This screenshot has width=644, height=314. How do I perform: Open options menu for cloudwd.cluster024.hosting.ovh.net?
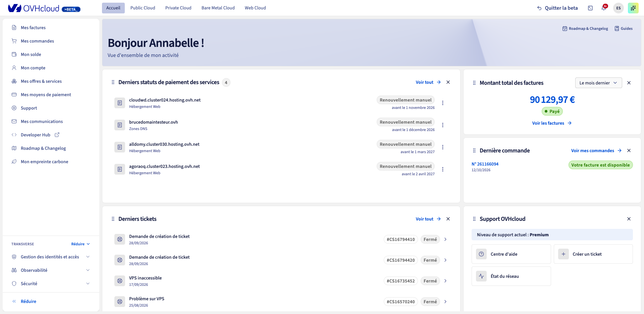443,103
